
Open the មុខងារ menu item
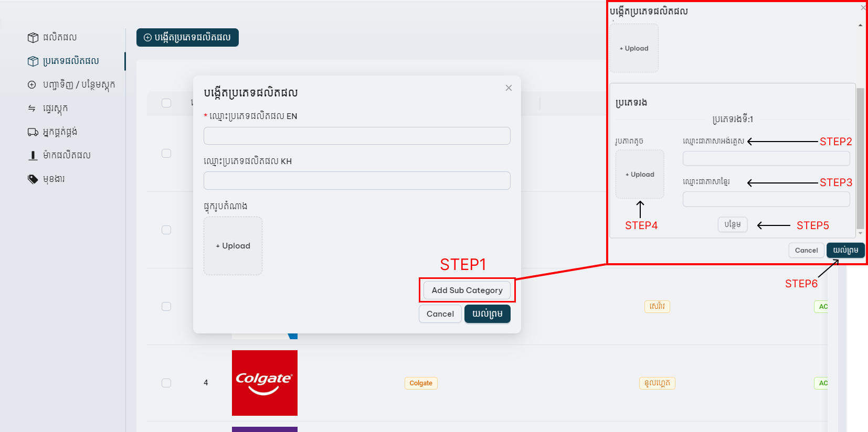point(54,179)
